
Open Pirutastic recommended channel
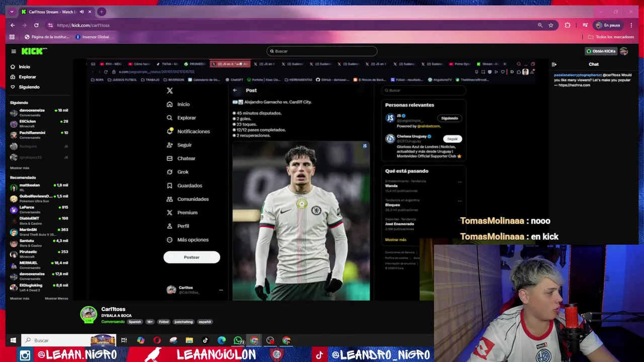click(x=39, y=253)
